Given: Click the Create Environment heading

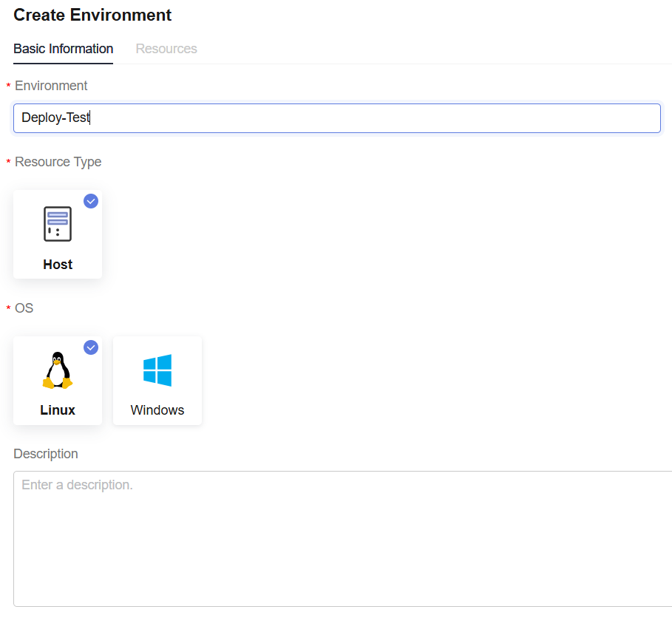Looking at the screenshot, I should pos(92,15).
